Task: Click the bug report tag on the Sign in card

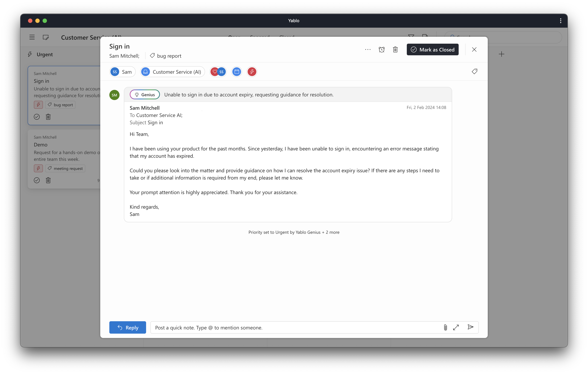Action: pyautogui.click(x=60, y=105)
